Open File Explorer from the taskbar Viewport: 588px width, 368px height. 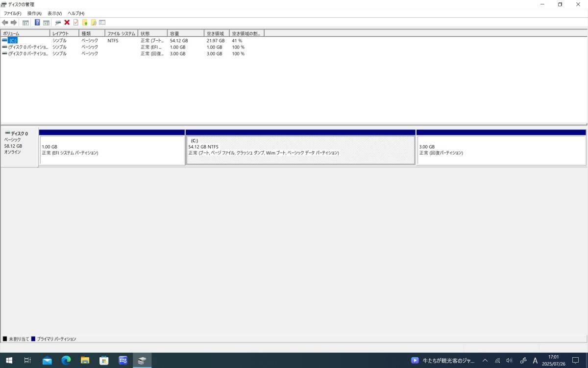85,360
